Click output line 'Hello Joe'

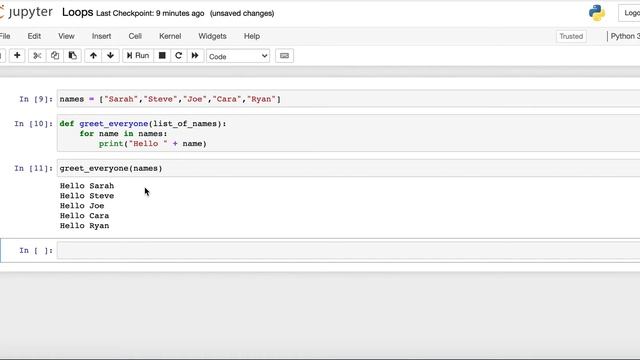click(x=82, y=206)
